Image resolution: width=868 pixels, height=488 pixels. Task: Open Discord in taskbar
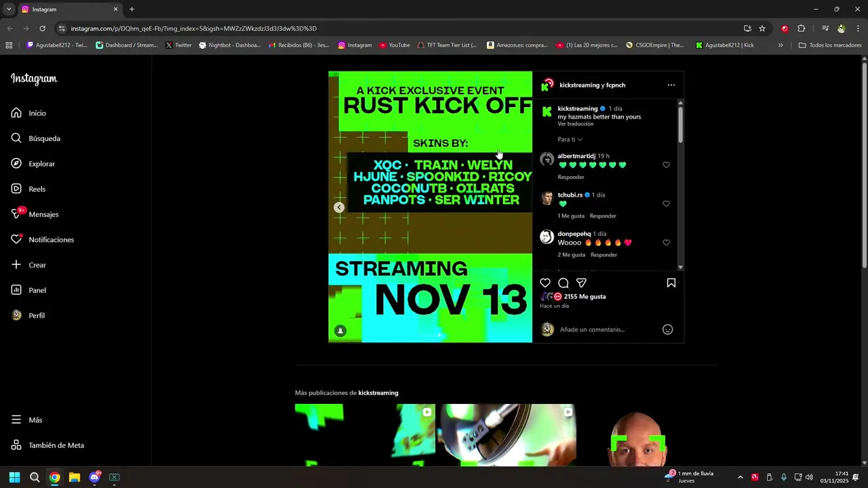pyautogui.click(x=94, y=477)
